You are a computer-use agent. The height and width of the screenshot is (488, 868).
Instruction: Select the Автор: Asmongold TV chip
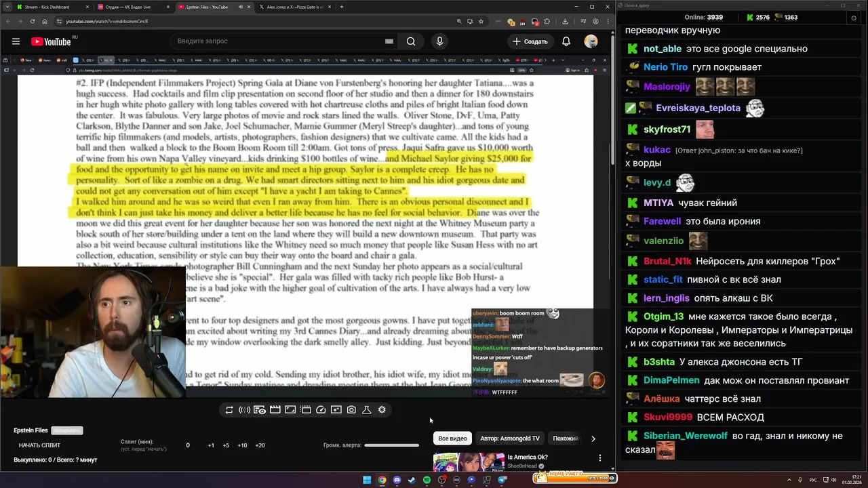coord(510,439)
